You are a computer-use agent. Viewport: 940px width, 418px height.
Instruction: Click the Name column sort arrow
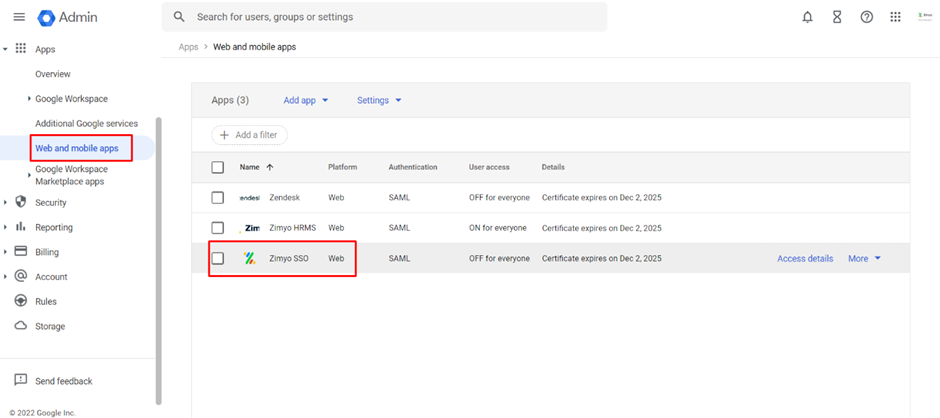270,167
